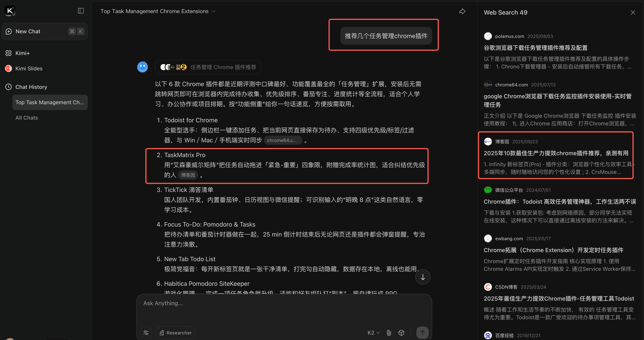Screen dimensions: 644x340
Task: Click list item TaskMatrix Pro
Action: click(184, 155)
